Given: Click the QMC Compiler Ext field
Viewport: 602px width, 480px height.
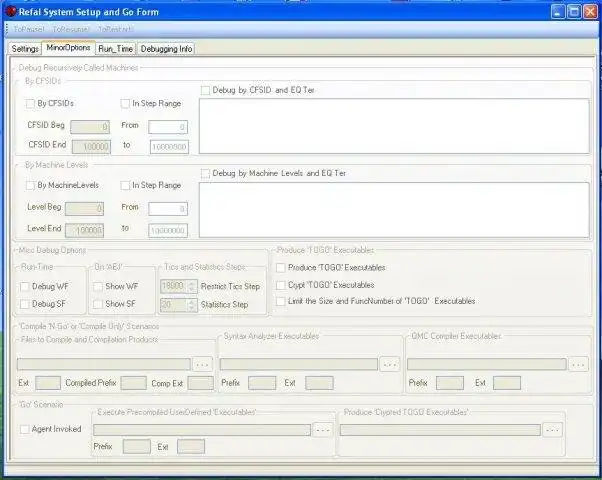Looking at the screenshot, I should (507, 383).
